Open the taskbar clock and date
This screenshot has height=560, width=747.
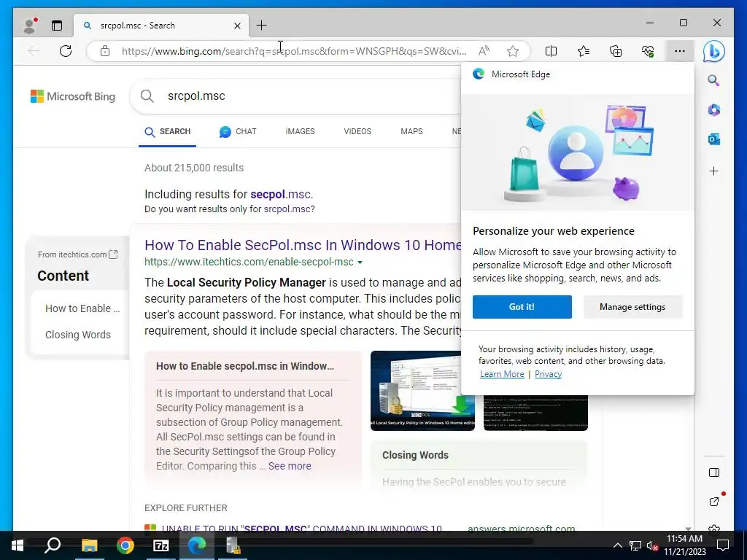(684, 545)
